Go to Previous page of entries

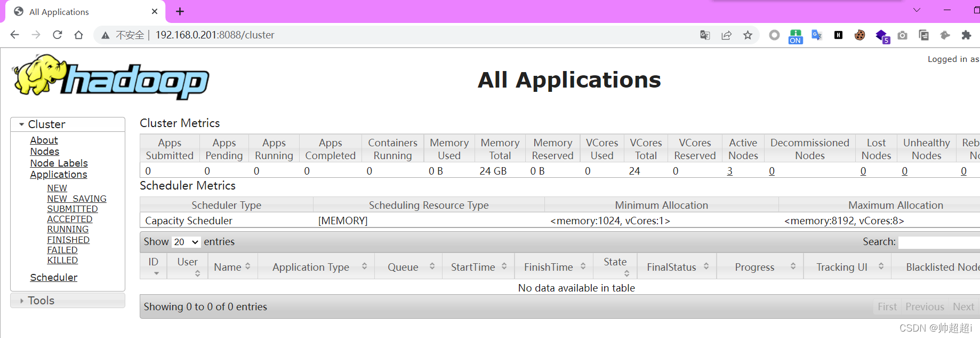pos(925,307)
